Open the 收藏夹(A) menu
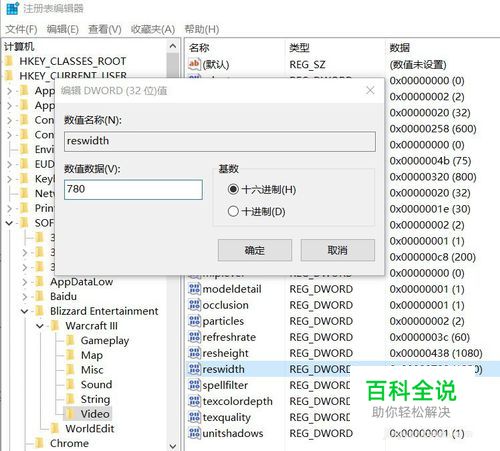The width and height of the screenshot is (500, 451). [153, 29]
